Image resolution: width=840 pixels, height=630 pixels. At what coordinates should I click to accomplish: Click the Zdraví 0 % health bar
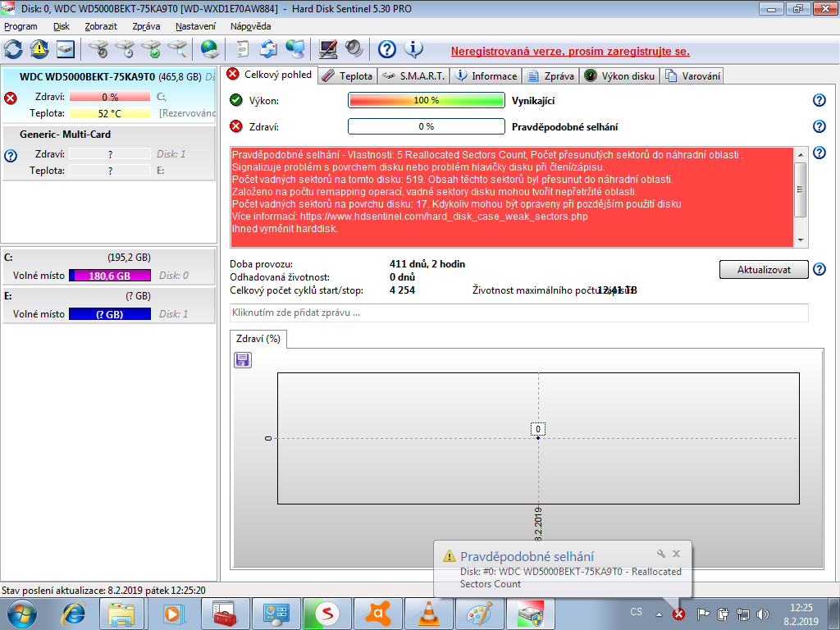pyautogui.click(x=427, y=126)
